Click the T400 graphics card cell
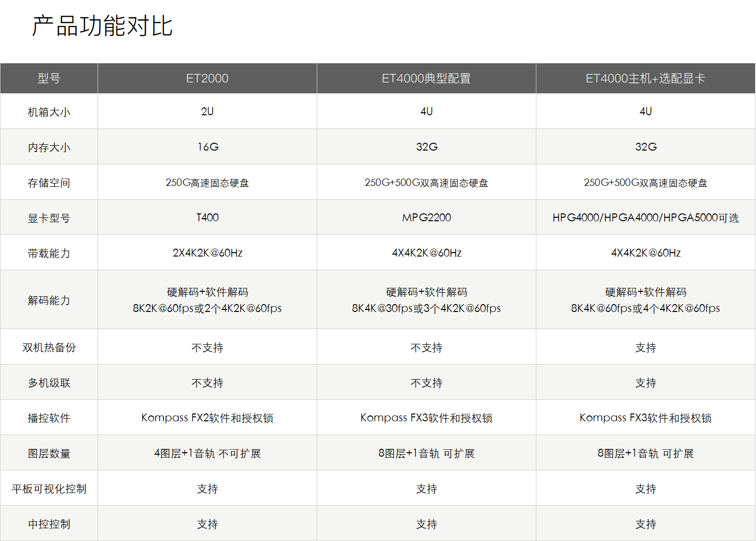 tap(207, 217)
